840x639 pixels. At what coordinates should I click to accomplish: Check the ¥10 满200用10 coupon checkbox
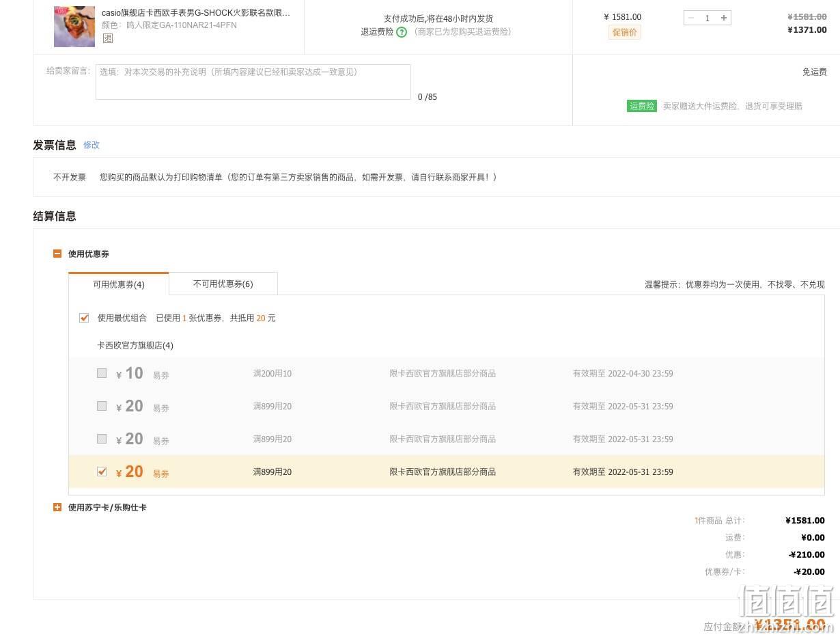(x=102, y=373)
